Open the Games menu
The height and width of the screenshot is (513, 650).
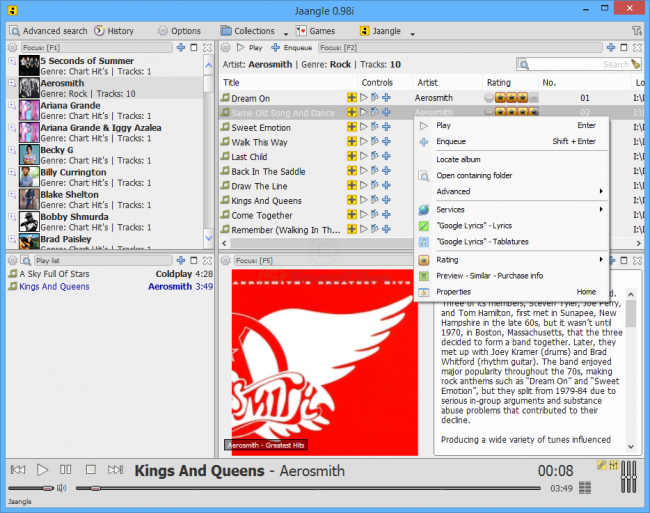(315, 31)
